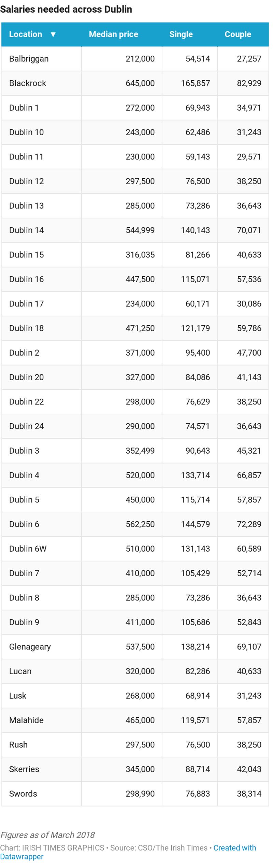Select the Dublin 14 location cell
This screenshot has height=868, width=273.
pos(26,230)
